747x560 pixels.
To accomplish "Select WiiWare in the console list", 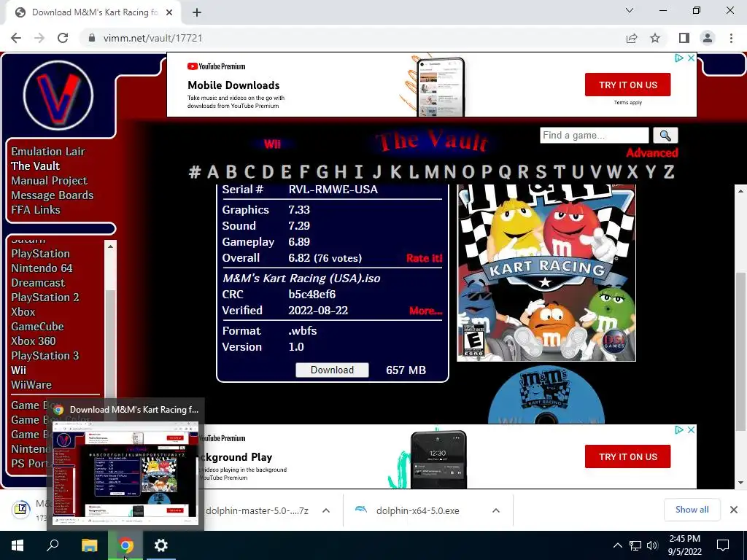I will point(31,385).
